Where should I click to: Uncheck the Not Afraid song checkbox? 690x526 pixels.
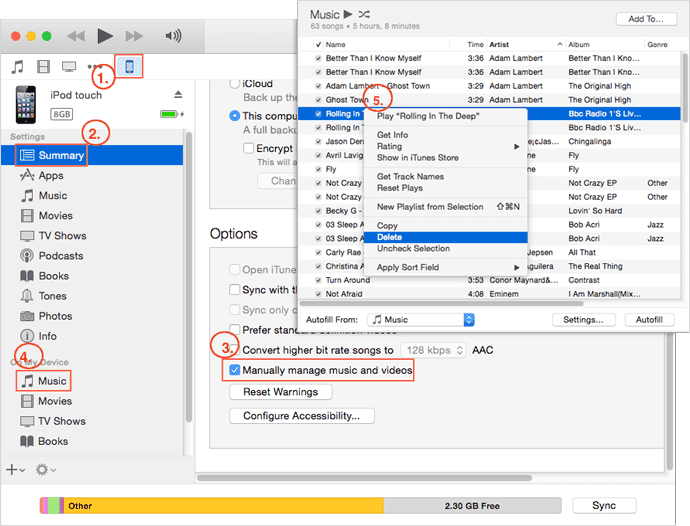(x=318, y=294)
